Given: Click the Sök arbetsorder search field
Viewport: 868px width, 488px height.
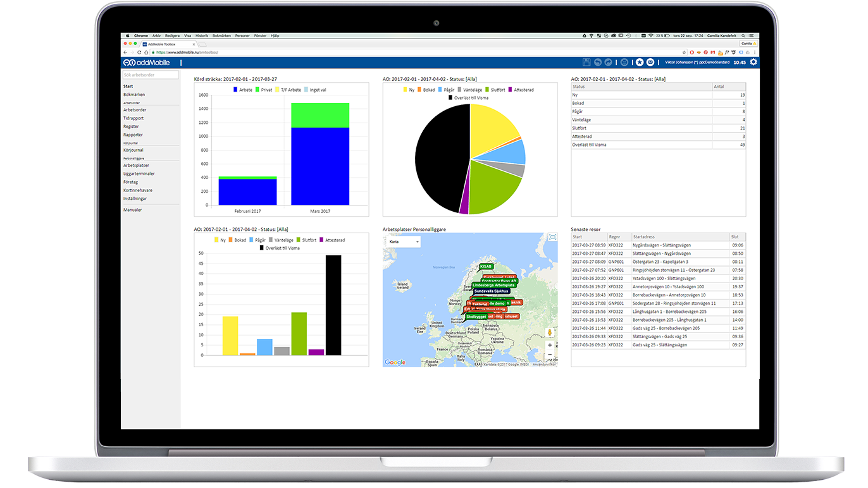Looking at the screenshot, I should (151, 75).
